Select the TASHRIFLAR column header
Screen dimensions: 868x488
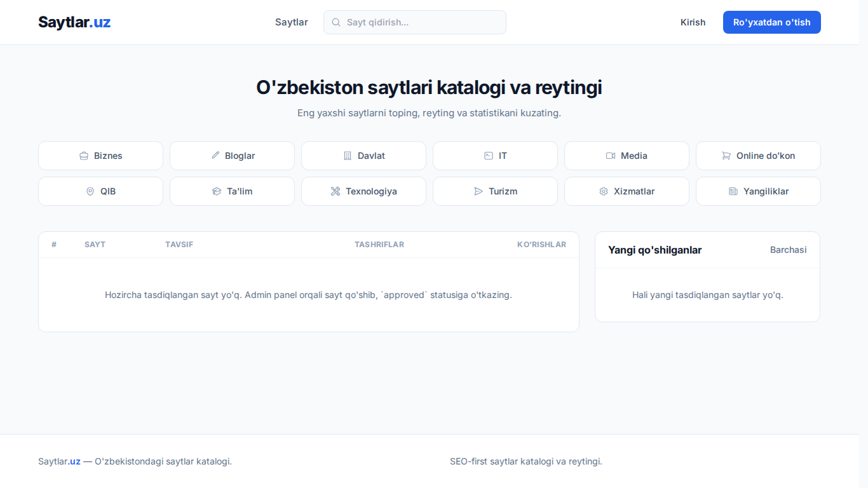(x=379, y=245)
